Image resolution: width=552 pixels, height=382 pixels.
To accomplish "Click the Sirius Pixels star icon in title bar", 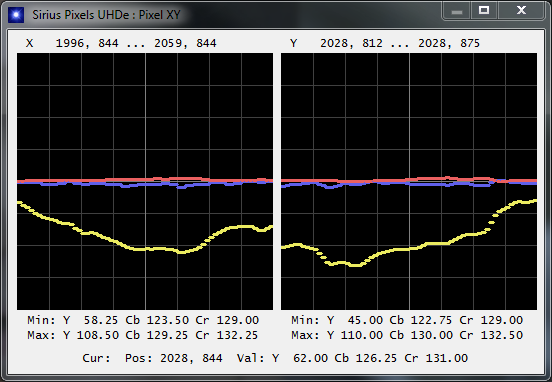I will pyautogui.click(x=15, y=15).
